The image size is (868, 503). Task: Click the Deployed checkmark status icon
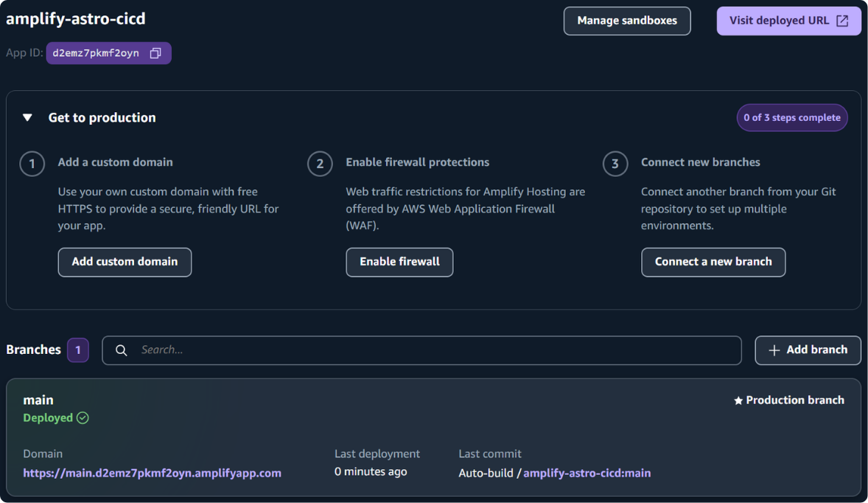pos(83,417)
